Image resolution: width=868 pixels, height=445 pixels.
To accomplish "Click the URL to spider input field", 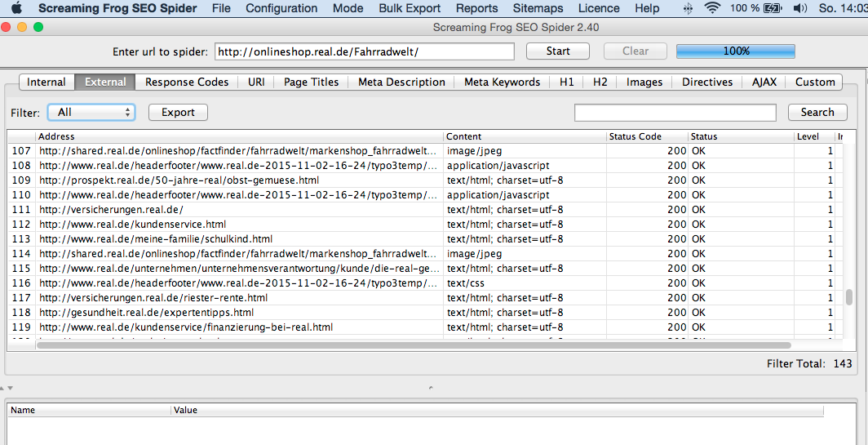I will [364, 51].
